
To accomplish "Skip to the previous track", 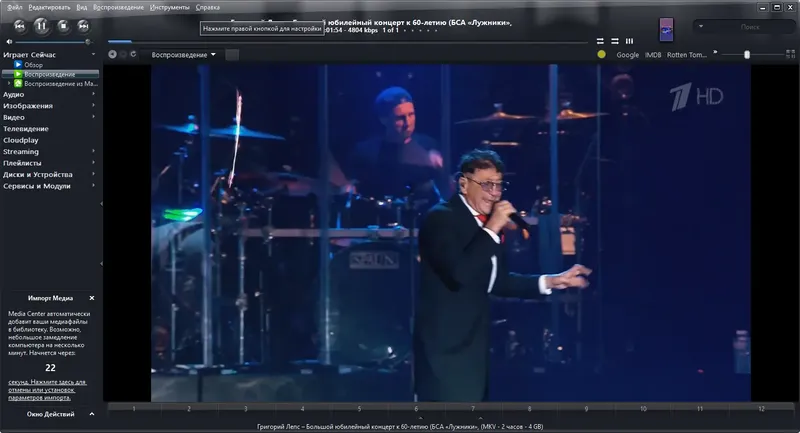I will [19, 26].
